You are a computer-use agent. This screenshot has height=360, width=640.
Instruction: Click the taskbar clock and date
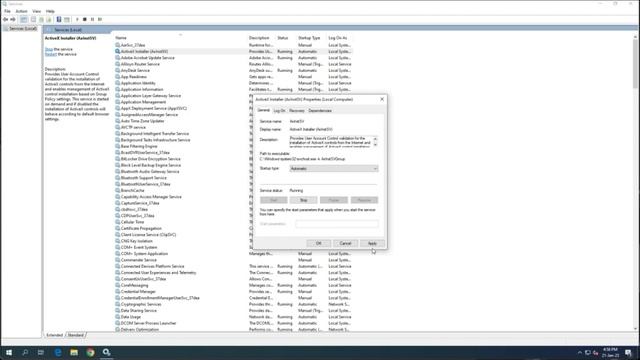point(610,353)
